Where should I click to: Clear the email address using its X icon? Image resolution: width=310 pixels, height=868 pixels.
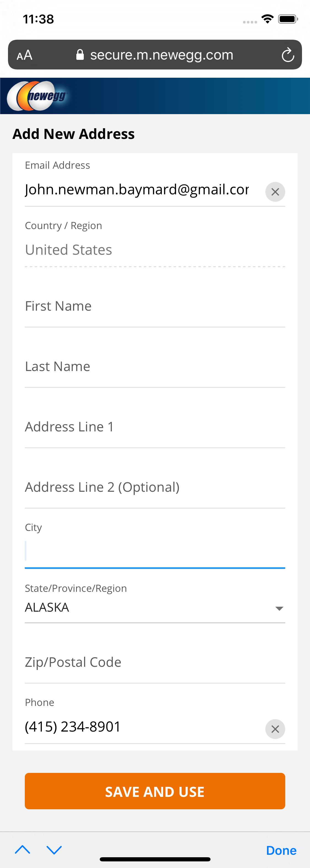pos(275,191)
